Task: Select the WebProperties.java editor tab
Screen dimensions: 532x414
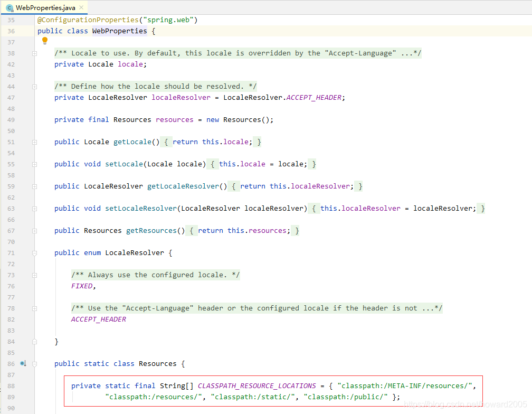Action: pos(44,7)
